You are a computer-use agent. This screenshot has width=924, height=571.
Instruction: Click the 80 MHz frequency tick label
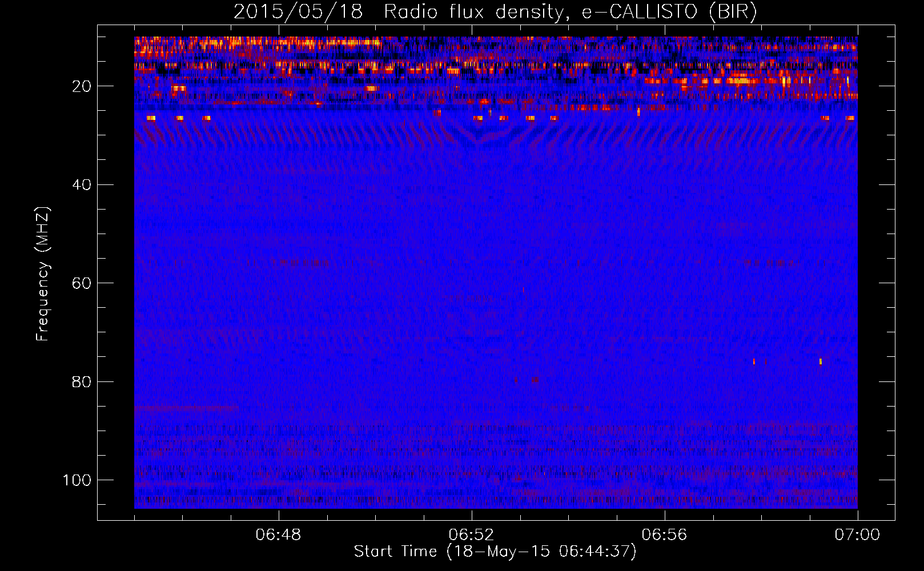click(x=82, y=381)
